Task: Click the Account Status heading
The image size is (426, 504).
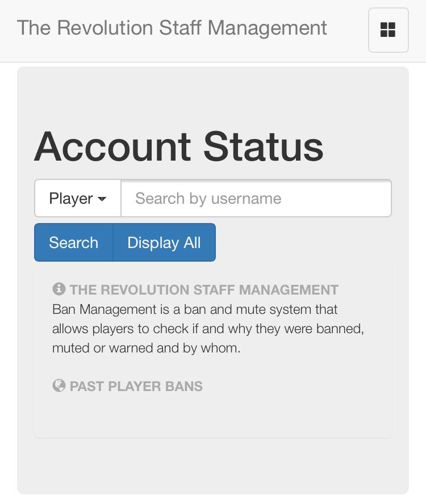Action: [179, 146]
